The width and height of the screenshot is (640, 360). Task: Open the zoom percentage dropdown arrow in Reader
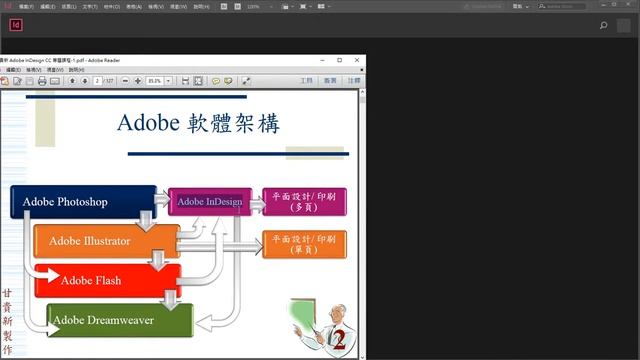coord(168,81)
